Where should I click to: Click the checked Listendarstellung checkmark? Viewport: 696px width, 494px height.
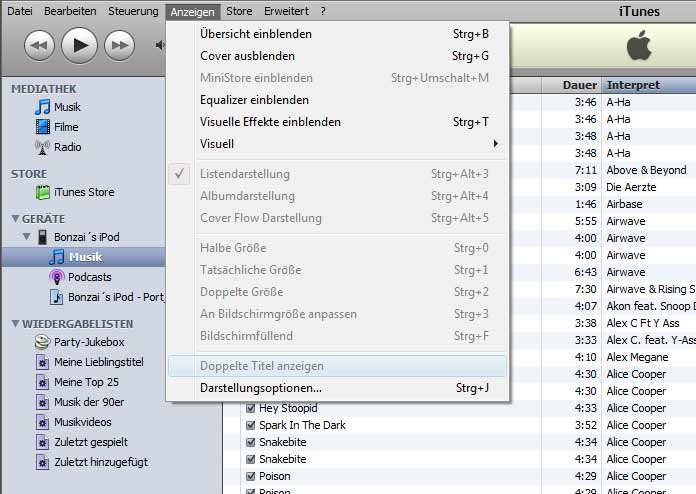[x=179, y=174]
